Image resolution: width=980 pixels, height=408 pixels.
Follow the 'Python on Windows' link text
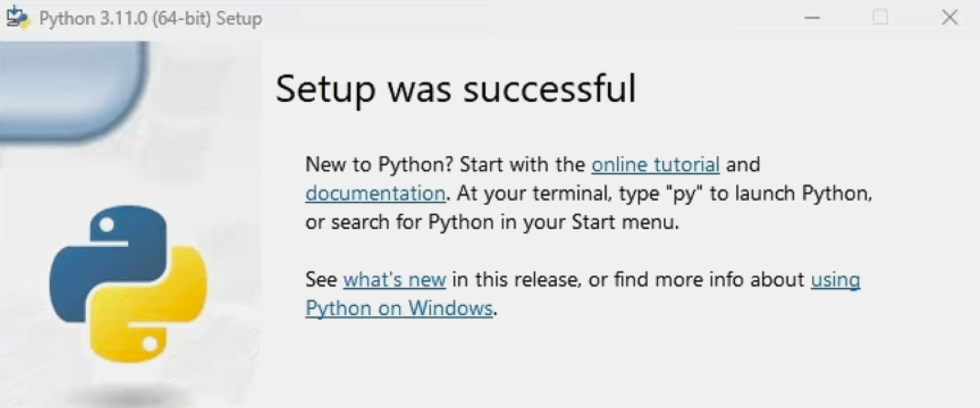pos(399,308)
